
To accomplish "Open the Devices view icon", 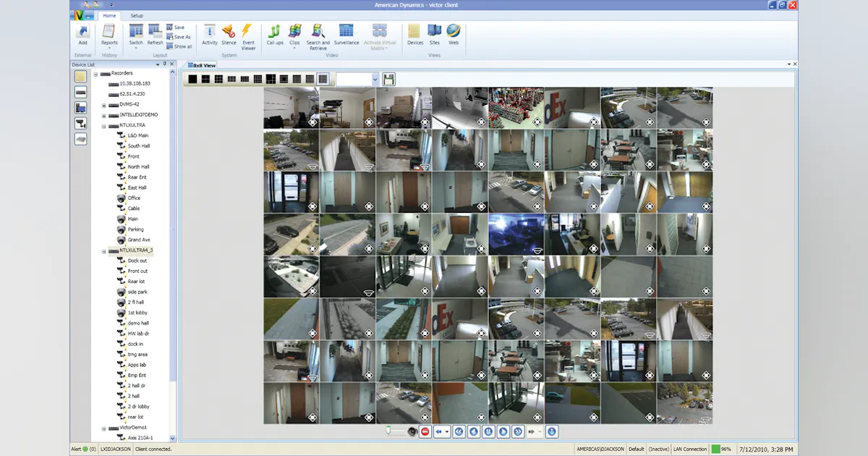I will pyautogui.click(x=414, y=31).
